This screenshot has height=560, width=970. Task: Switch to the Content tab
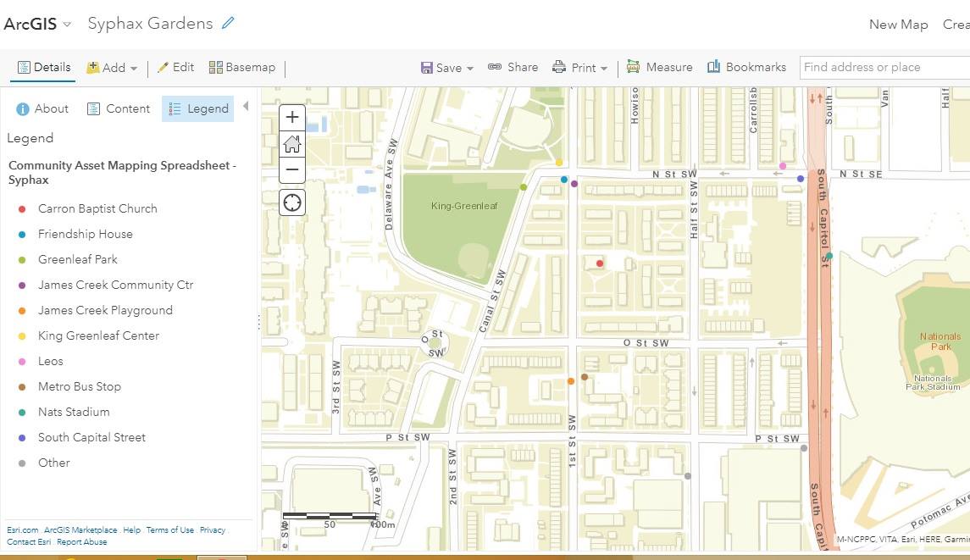tap(119, 109)
